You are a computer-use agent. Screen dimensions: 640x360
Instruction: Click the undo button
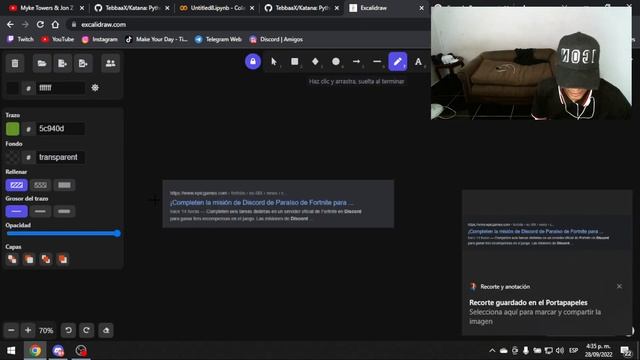tap(68, 330)
